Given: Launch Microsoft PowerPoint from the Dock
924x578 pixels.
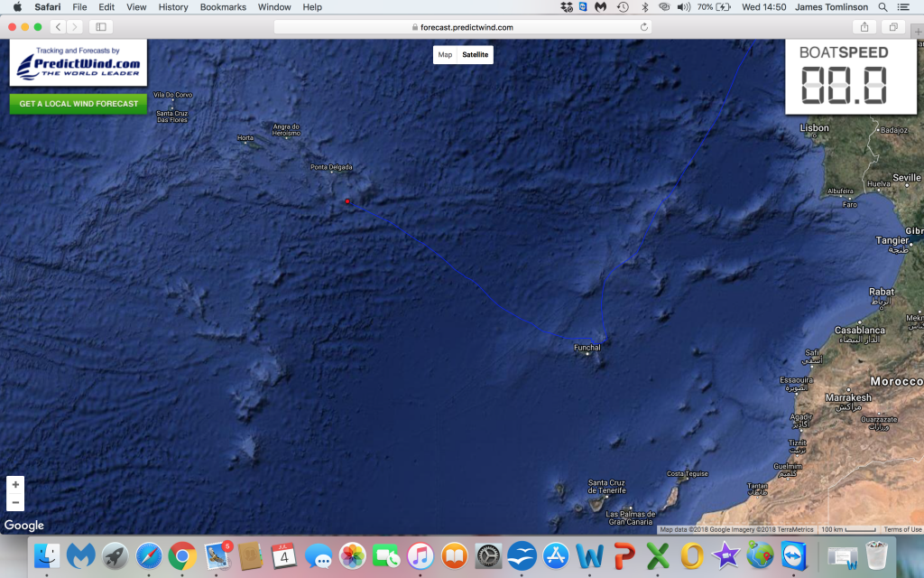Looking at the screenshot, I should coord(624,555).
